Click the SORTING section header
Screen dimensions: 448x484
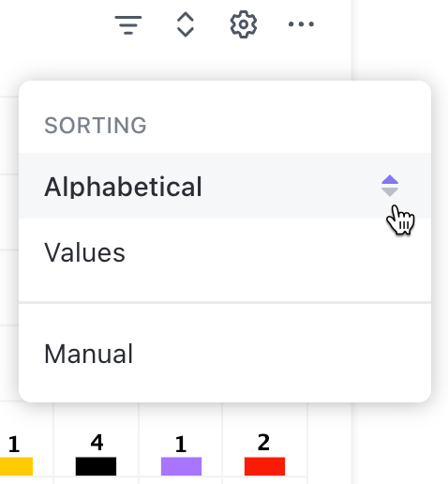[x=96, y=126]
